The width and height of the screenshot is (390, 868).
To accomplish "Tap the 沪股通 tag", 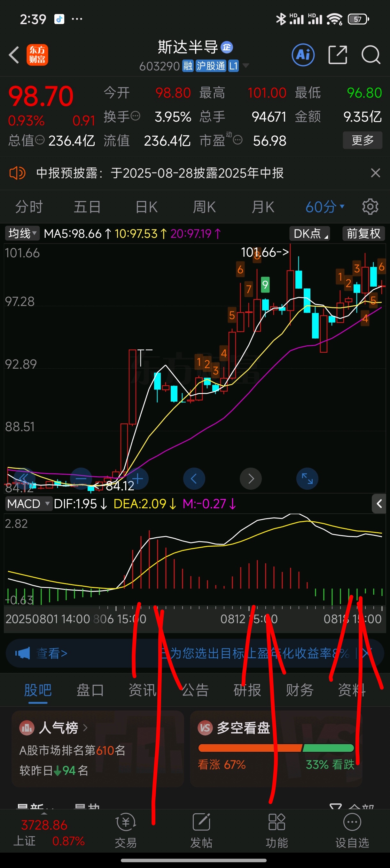I will pos(211,66).
